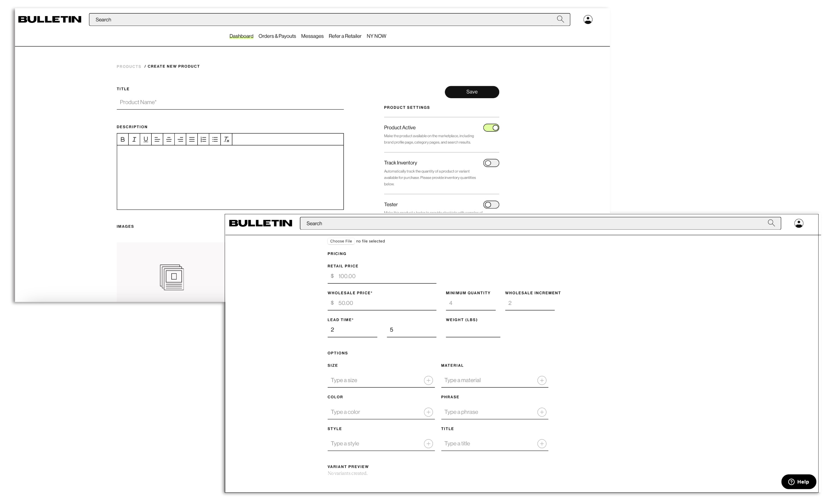Click the plus icon next to size field

[428, 380]
